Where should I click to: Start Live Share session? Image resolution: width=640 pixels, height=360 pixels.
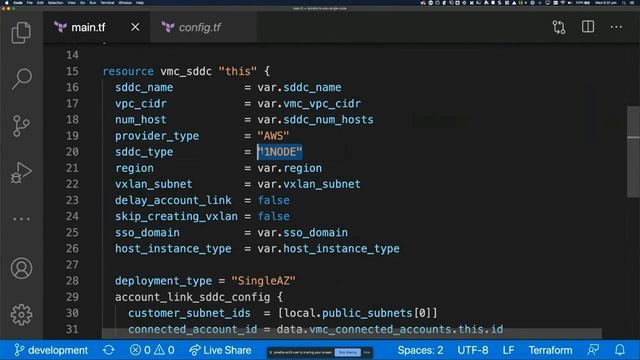220,350
